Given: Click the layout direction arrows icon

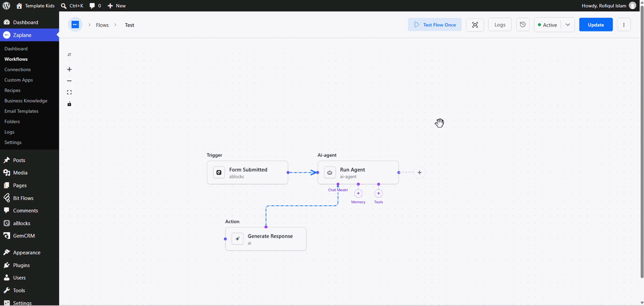Looking at the screenshot, I should click(x=69, y=54).
